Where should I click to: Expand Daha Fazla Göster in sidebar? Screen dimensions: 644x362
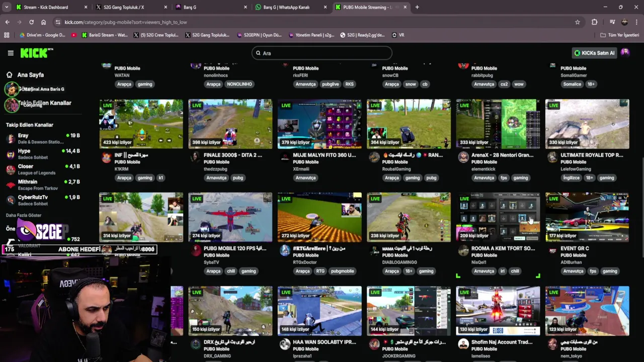click(24, 215)
